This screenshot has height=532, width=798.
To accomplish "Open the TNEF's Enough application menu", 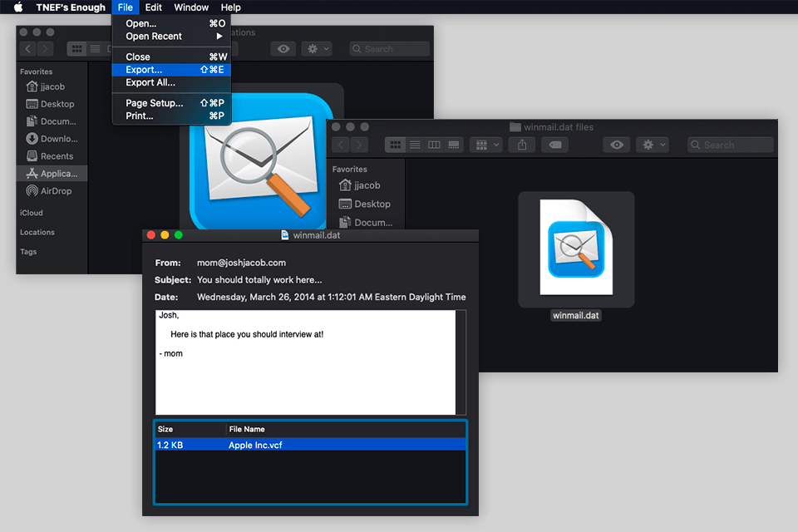I will coord(71,7).
